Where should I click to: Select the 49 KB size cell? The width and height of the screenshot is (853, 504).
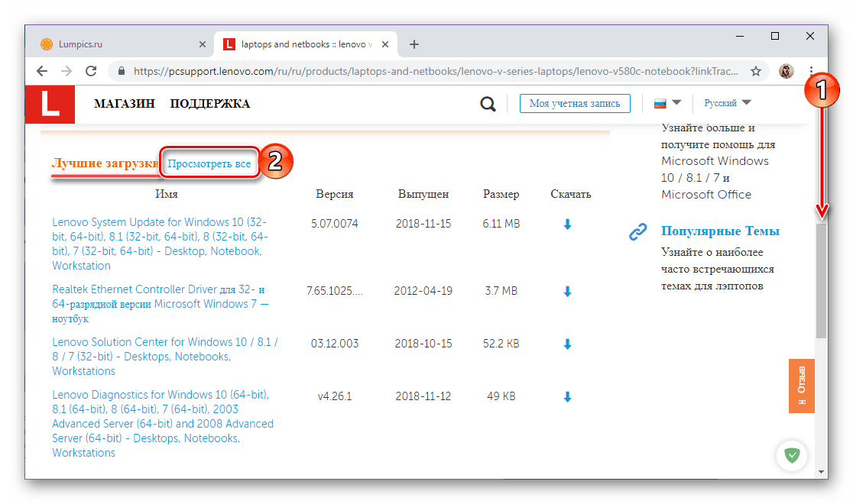[501, 396]
